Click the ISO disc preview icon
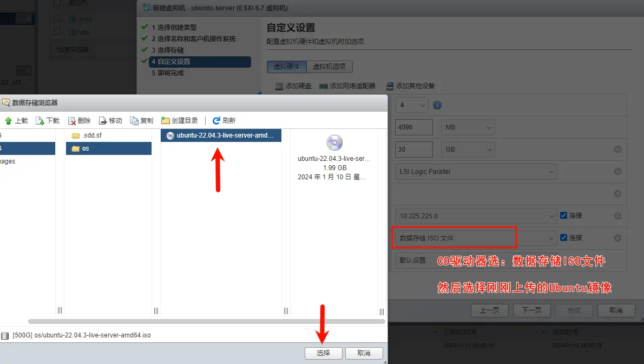The height and width of the screenshot is (364, 644). click(335, 142)
